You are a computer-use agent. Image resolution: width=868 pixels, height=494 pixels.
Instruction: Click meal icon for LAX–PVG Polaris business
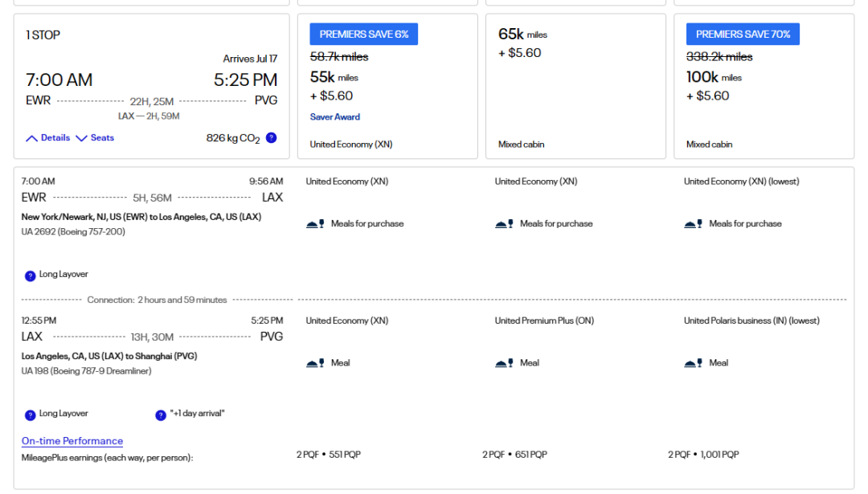tap(693, 363)
